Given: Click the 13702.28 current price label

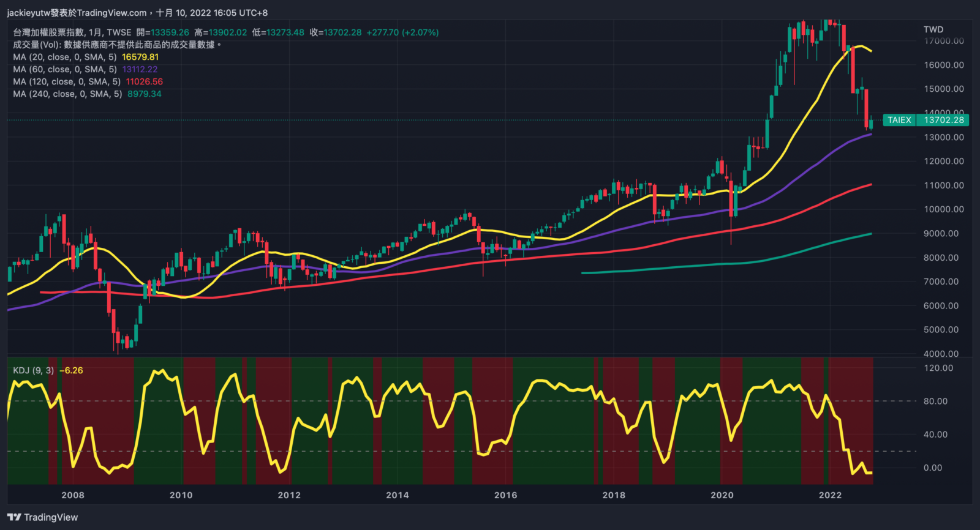Looking at the screenshot, I should (943, 120).
